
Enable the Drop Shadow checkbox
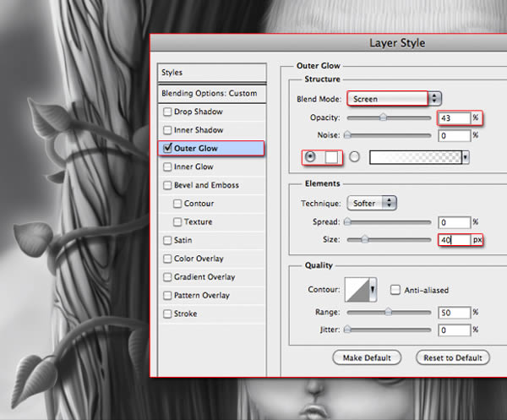click(167, 112)
